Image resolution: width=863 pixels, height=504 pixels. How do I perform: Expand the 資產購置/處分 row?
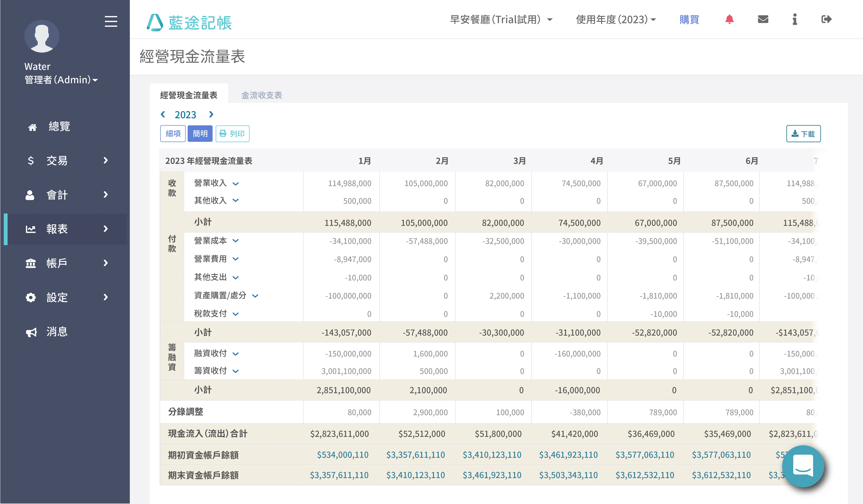tap(255, 296)
